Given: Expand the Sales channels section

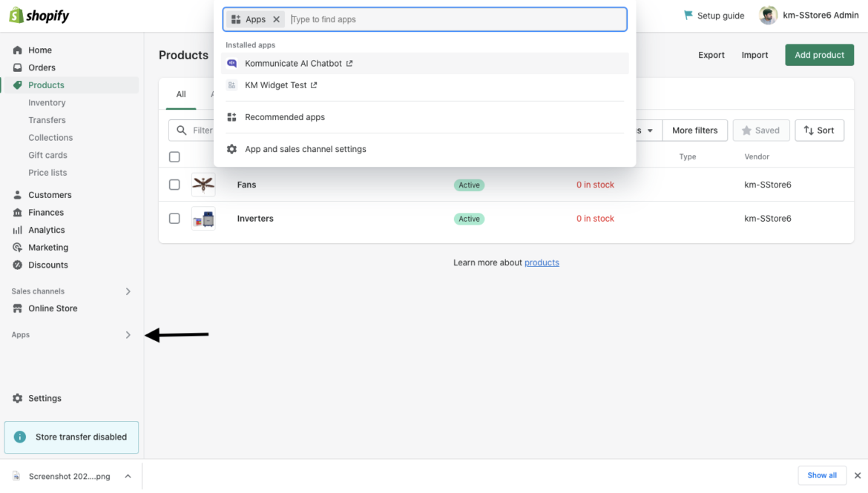Looking at the screenshot, I should pyautogui.click(x=128, y=291).
